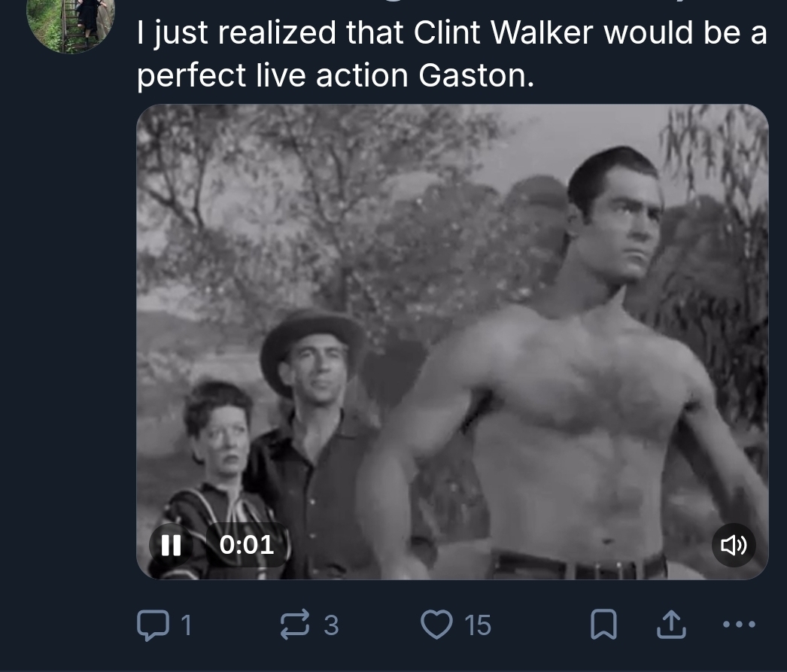Like the tweet with the heart icon
Viewport: 787px width, 672px height.
[x=436, y=625]
